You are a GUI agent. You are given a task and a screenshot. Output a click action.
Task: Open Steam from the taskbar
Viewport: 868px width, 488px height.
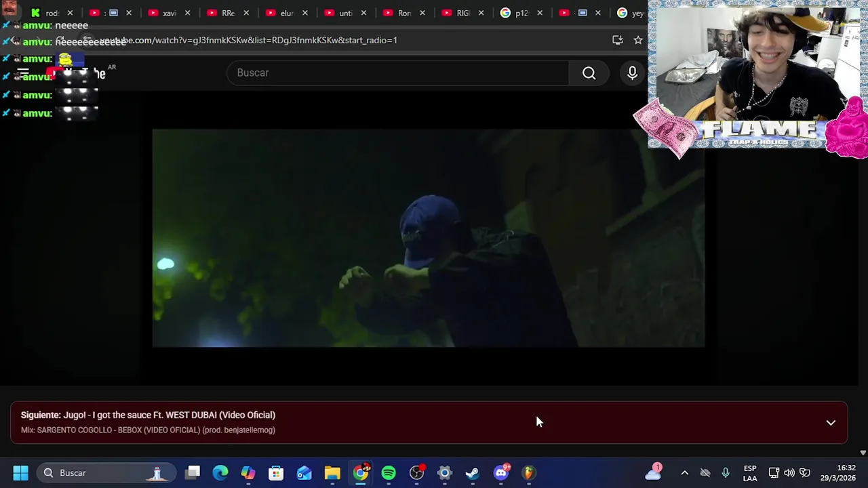pyautogui.click(x=473, y=472)
